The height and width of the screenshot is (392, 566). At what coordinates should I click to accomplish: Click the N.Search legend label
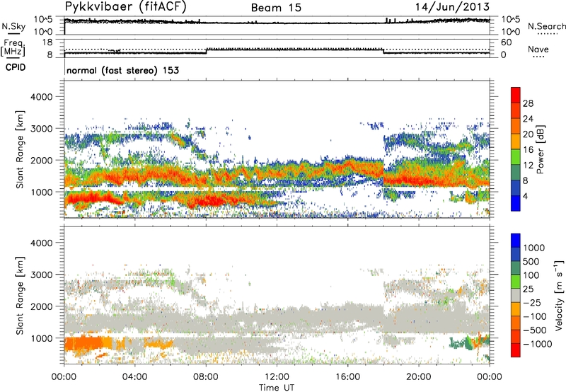pos(546,26)
